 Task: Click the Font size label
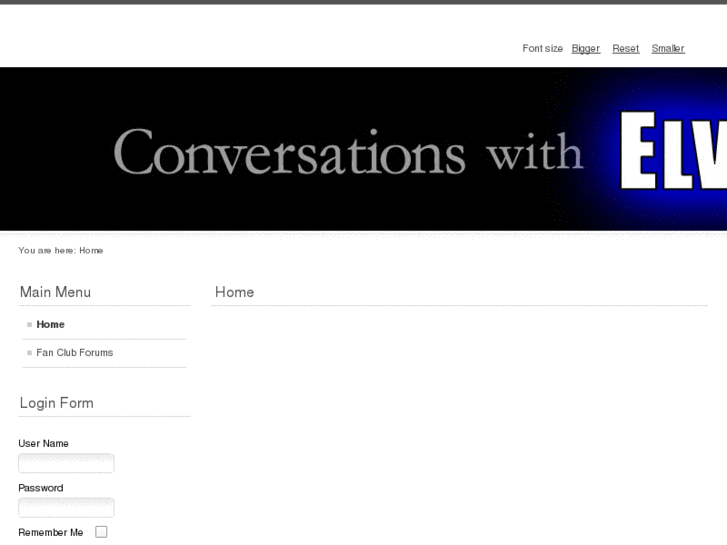[542, 49]
